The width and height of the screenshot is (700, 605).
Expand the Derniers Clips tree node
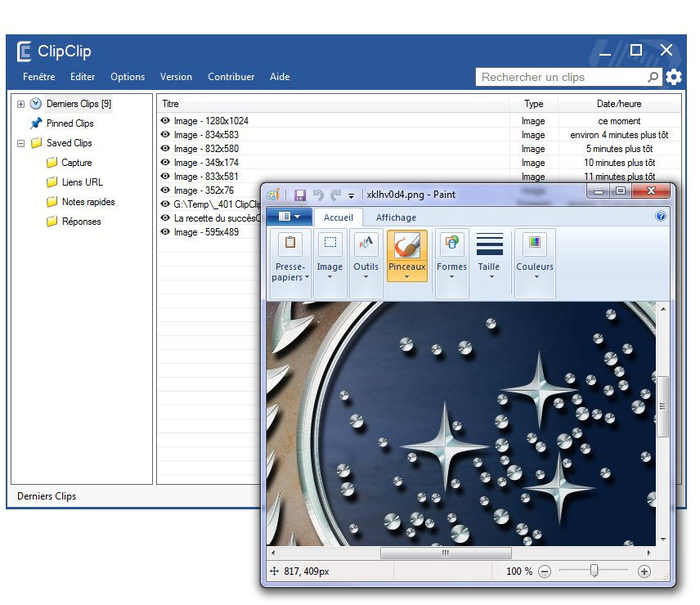tap(20, 104)
